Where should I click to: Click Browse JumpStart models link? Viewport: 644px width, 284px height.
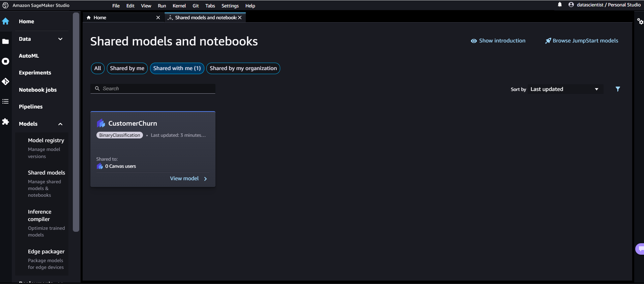coord(585,41)
